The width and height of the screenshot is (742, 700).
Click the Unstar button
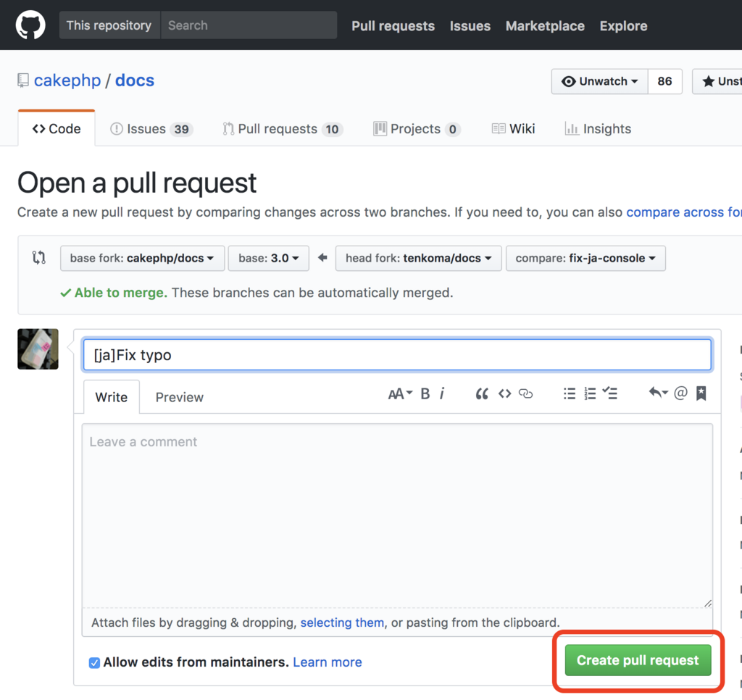point(717,81)
